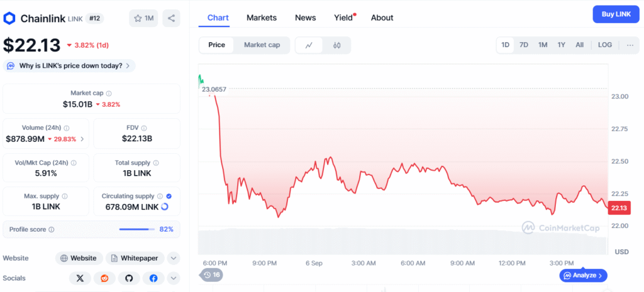Open chart more options ellipsis
Image resolution: width=644 pixels, height=292 pixels.
point(630,45)
